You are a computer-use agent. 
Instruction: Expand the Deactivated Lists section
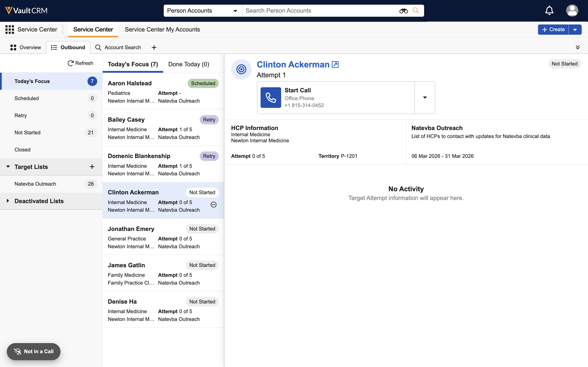coord(8,201)
